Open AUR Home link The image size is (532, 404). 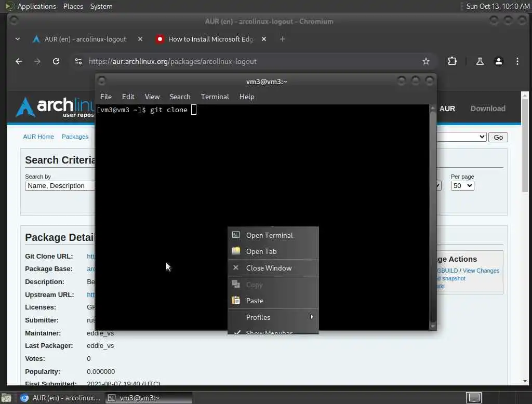pyautogui.click(x=38, y=137)
